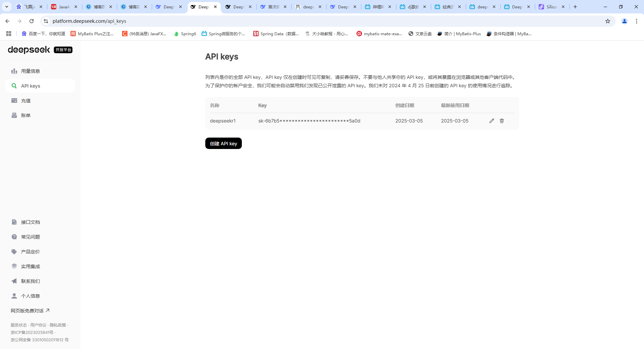Open 用户协议 footer link
Image resolution: width=644 pixels, height=349 pixels.
point(38,325)
